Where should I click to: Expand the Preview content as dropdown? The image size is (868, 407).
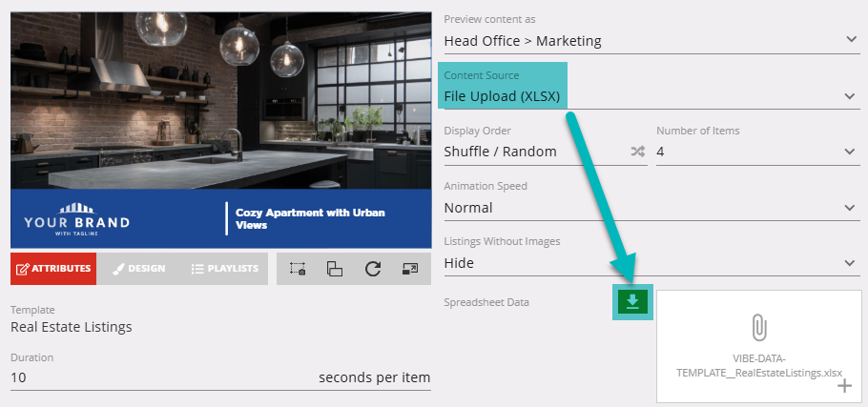click(851, 40)
